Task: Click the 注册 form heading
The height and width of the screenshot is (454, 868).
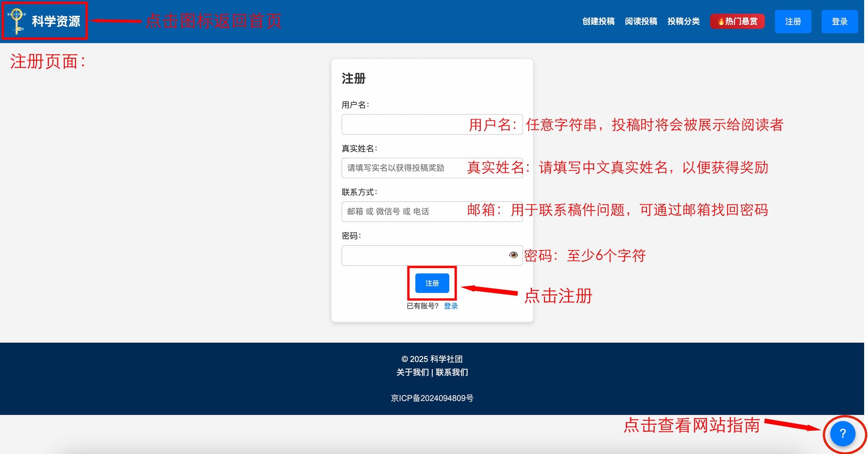Action: tap(353, 78)
